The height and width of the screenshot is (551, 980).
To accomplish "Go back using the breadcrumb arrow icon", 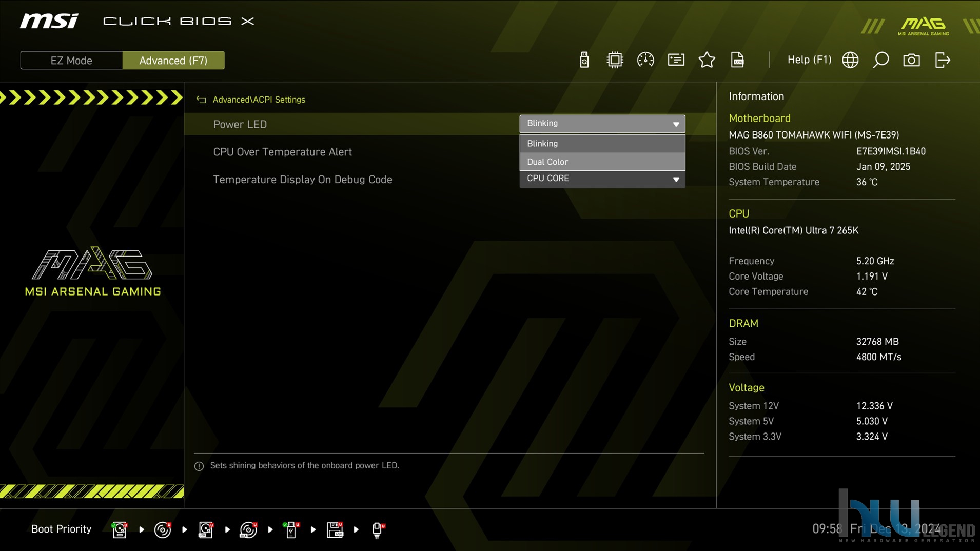I will (201, 100).
